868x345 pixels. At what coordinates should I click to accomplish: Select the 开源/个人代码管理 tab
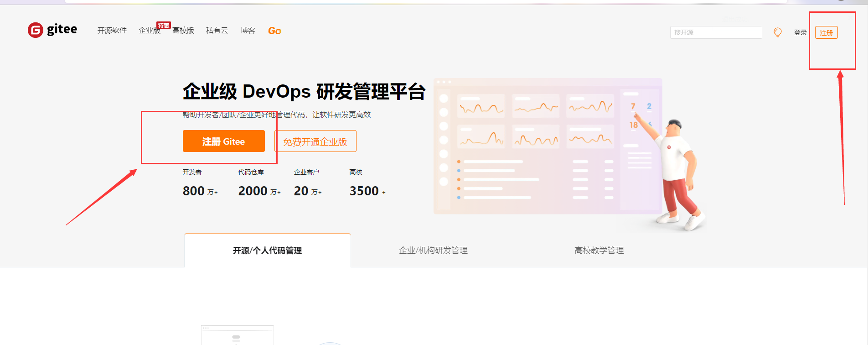point(268,250)
